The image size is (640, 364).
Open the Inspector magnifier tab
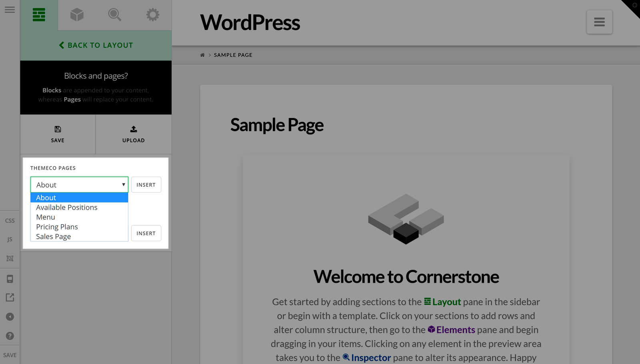[x=115, y=15]
